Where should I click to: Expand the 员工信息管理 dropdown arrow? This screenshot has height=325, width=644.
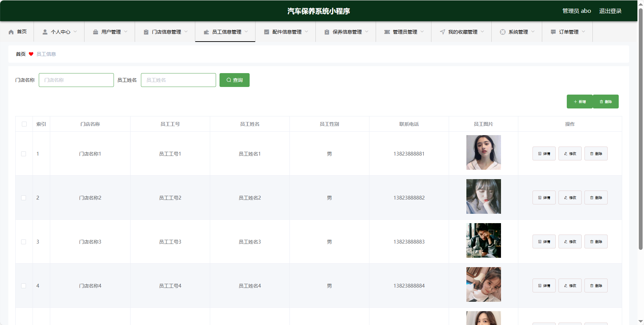[x=246, y=32]
